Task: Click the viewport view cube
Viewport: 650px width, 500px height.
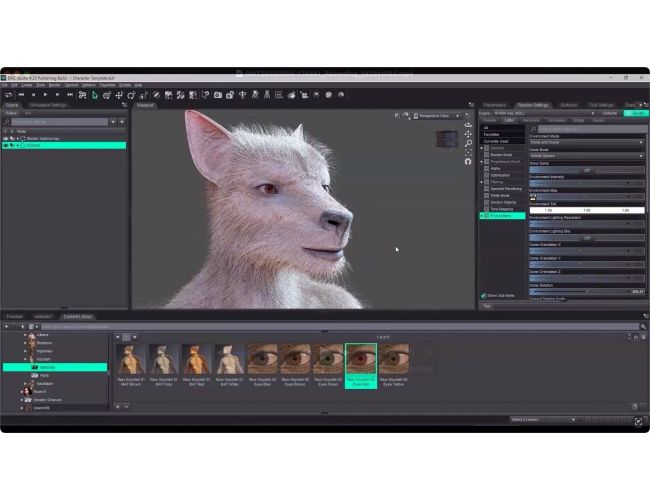Action: pos(447,139)
